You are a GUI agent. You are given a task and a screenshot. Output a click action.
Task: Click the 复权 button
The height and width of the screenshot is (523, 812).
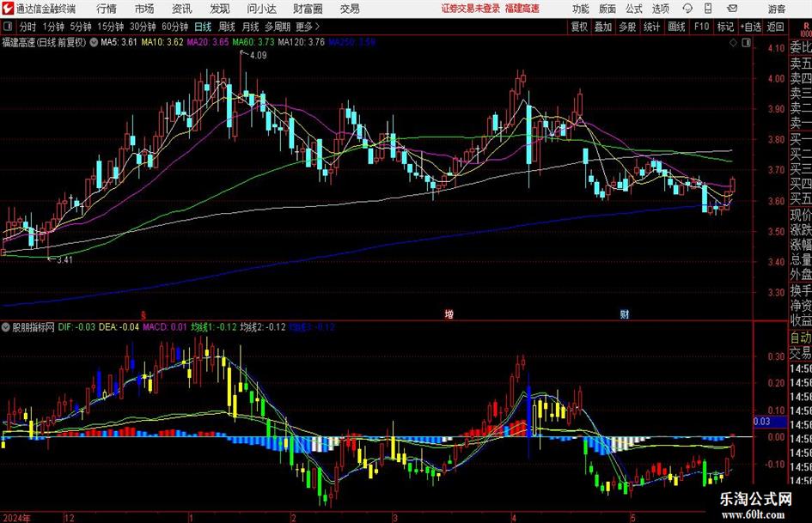pos(579,27)
